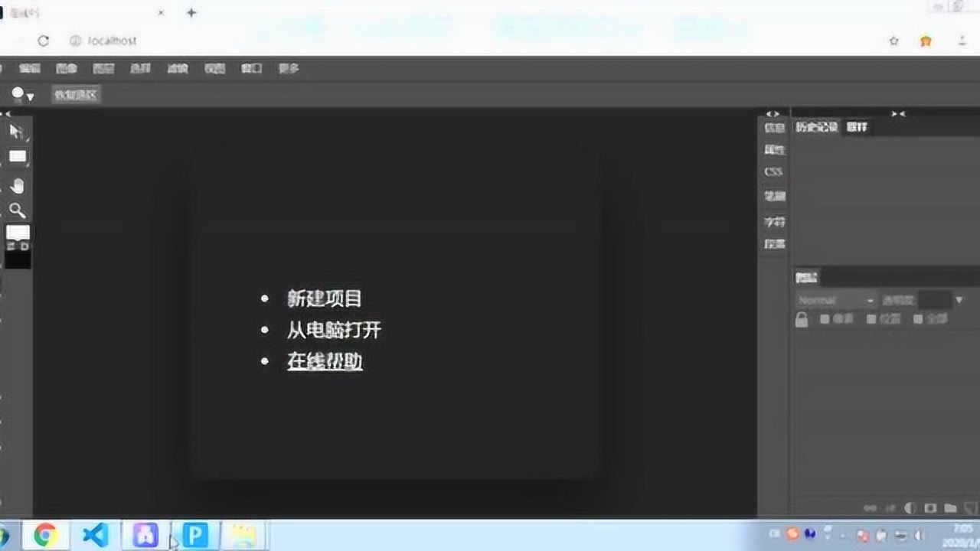The width and height of the screenshot is (980, 551).
Task: Click the 新建项目 (New Project) link
Action: tap(325, 298)
